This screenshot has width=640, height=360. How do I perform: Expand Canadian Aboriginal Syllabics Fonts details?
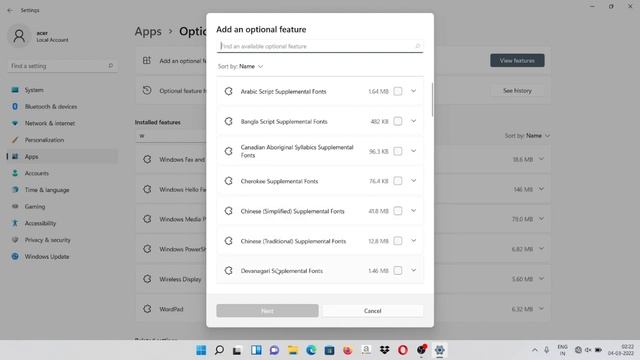413,151
